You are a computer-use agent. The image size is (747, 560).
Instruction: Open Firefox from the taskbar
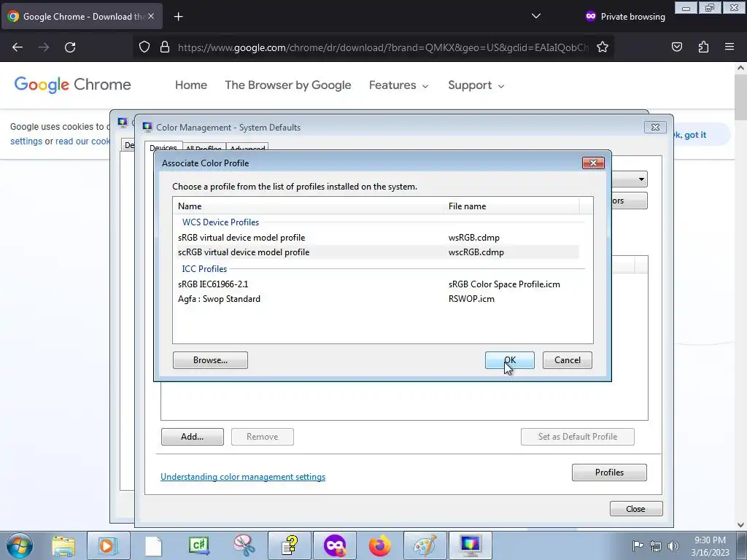[x=379, y=545]
